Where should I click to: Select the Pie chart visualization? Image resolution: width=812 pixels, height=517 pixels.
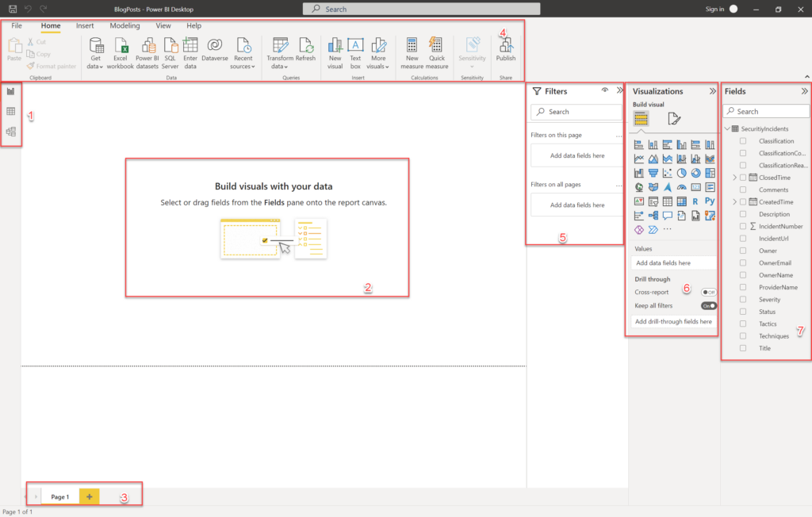681,173
